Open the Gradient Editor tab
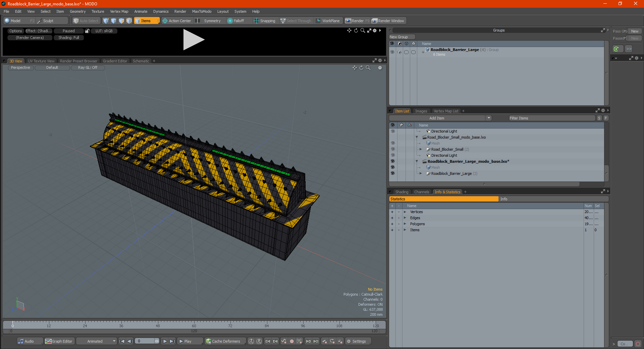 coord(115,61)
